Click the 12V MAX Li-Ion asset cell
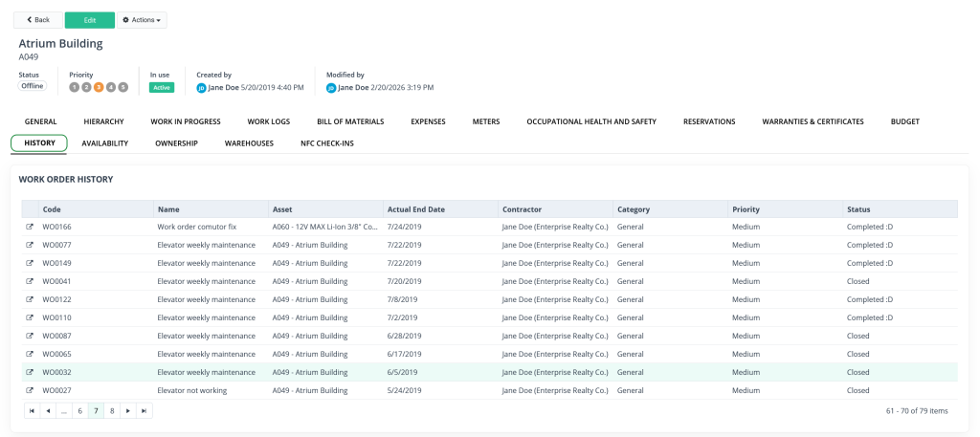The image size is (980, 437). click(326, 227)
